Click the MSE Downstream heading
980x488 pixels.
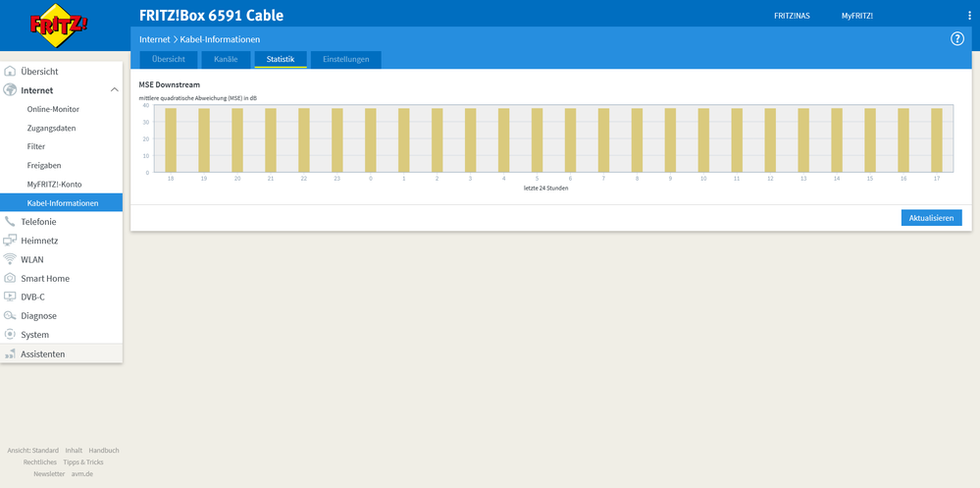click(x=170, y=84)
